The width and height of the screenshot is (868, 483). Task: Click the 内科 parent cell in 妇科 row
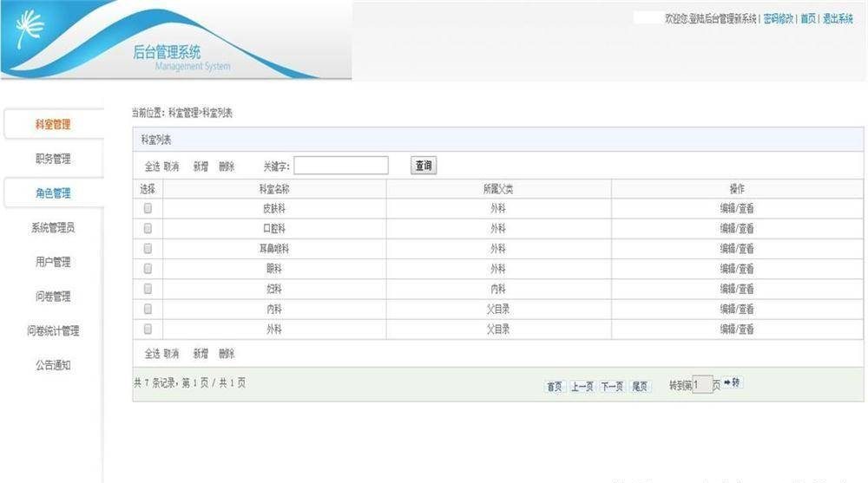tap(498, 289)
